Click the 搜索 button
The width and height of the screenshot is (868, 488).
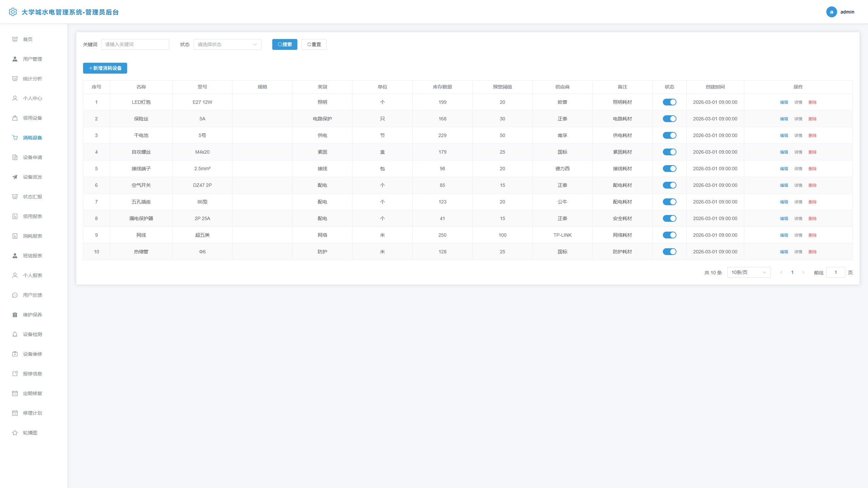coord(284,44)
